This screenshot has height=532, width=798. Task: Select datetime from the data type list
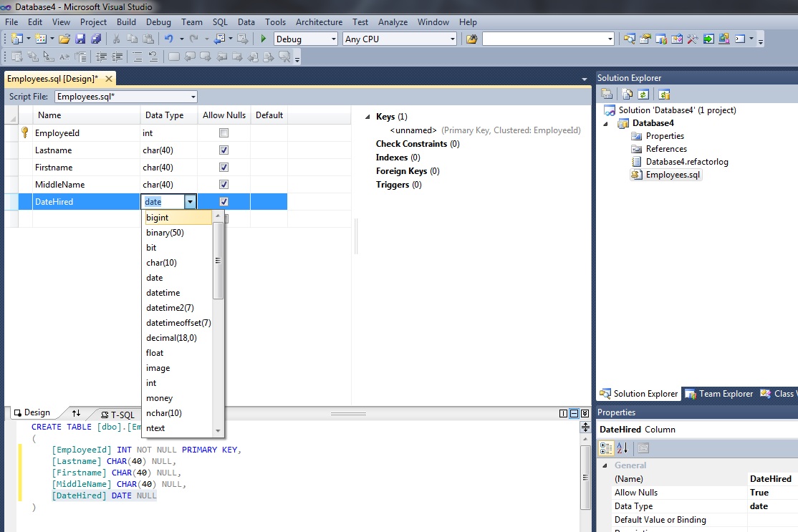[x=163, y=293]
